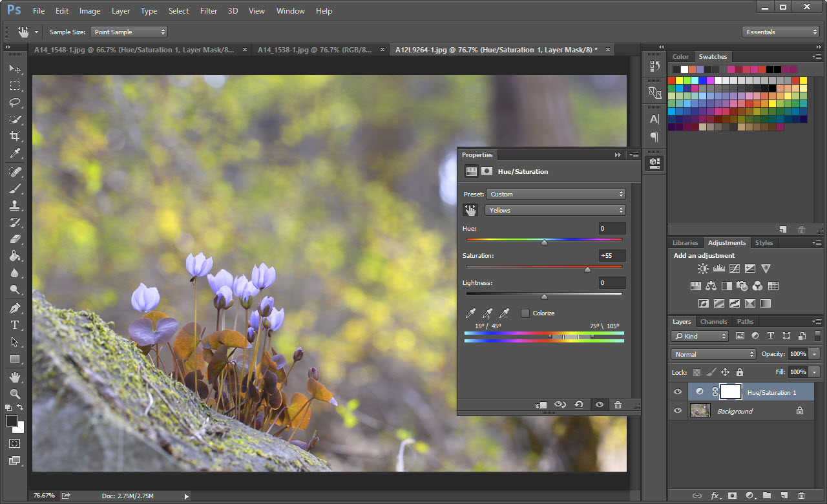Viewport: 827px width, 504px height.
Task: Add a Photo Filter adjustment
Action: click(742, 286)
